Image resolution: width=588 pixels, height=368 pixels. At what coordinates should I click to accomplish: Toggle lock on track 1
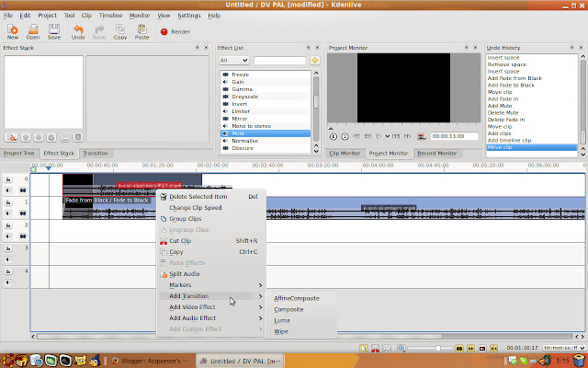click(x=8, y=202)
